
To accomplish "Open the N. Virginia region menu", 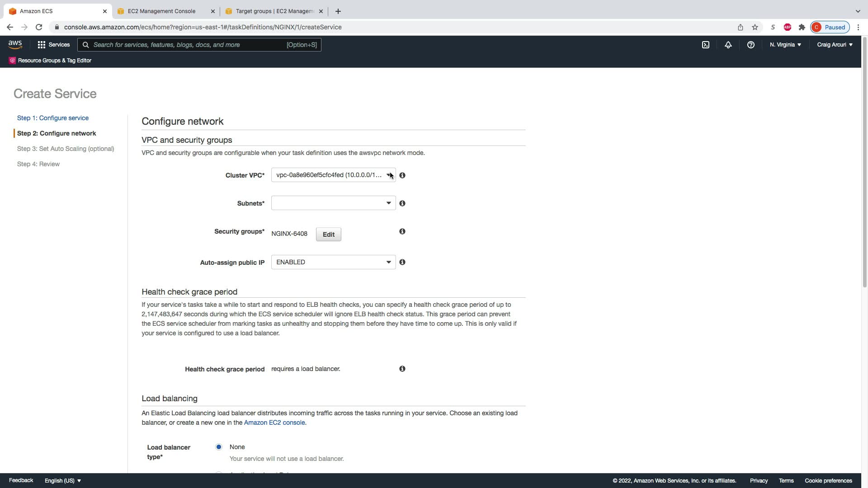I will 785,45.
